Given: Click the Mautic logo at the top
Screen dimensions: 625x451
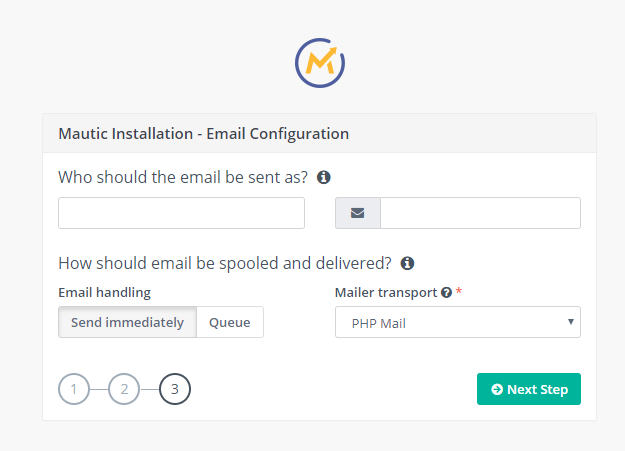Looking at the screenshot, I should coord(320,64).
